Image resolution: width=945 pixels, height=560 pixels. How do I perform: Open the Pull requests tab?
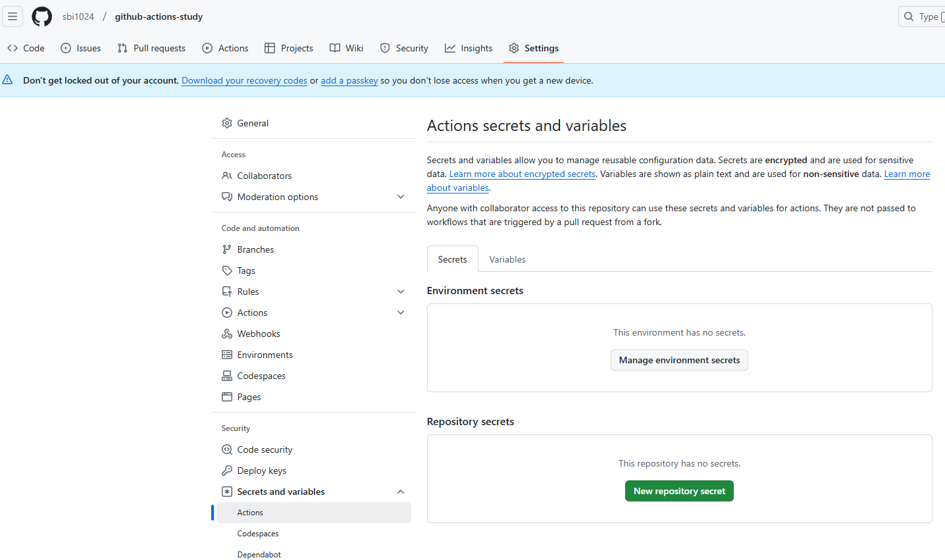point(151,48)
